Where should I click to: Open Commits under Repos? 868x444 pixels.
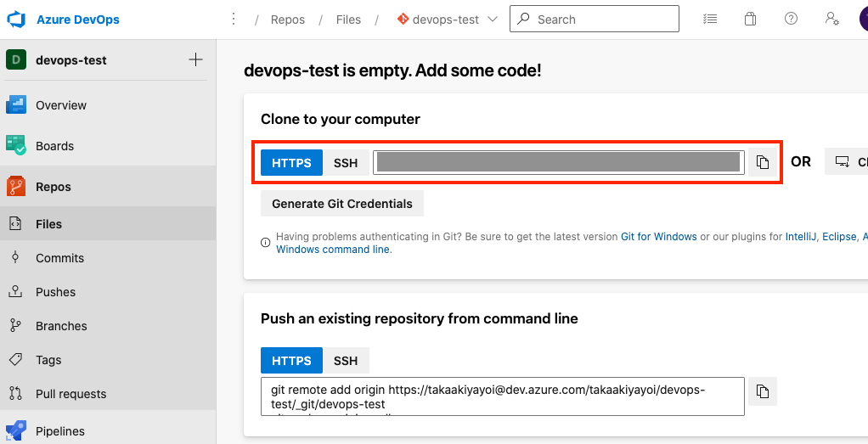59,258
